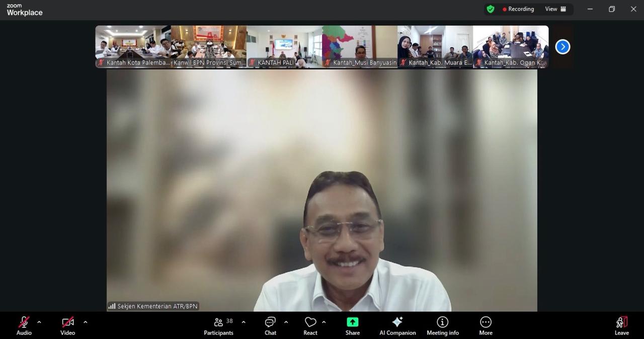This screenshot has width=644, height=339.
Task: Expand video options arrow next to Video
Action: 85,322
